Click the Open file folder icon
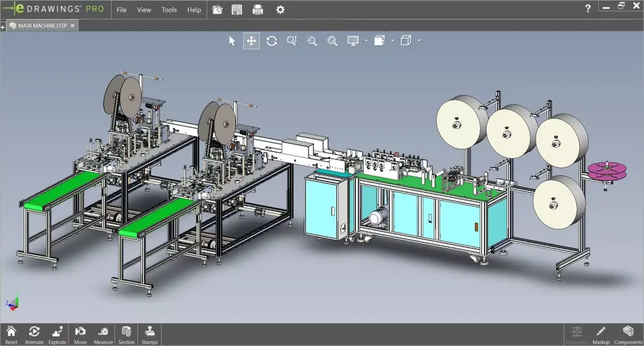The height and width of the screenshot is (346, 644). pos(217,10)
